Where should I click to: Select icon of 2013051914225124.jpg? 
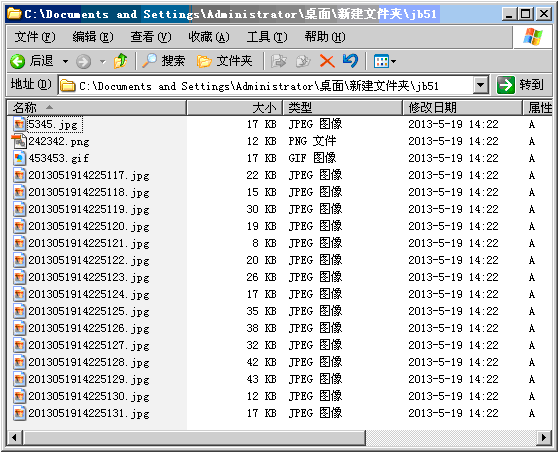coord(19,294)
